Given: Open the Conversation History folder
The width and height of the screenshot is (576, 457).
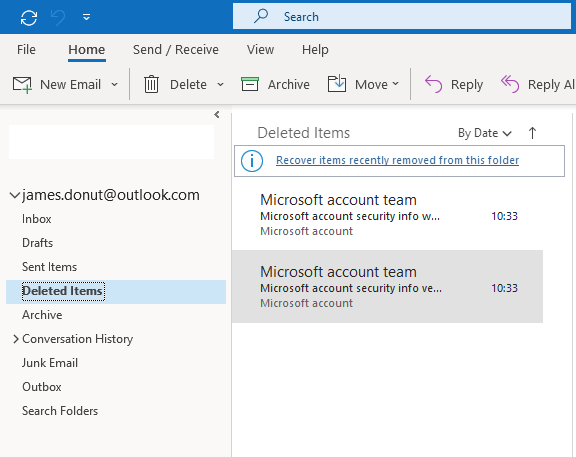Looking at the screenshot, I should tap(78, 339).
